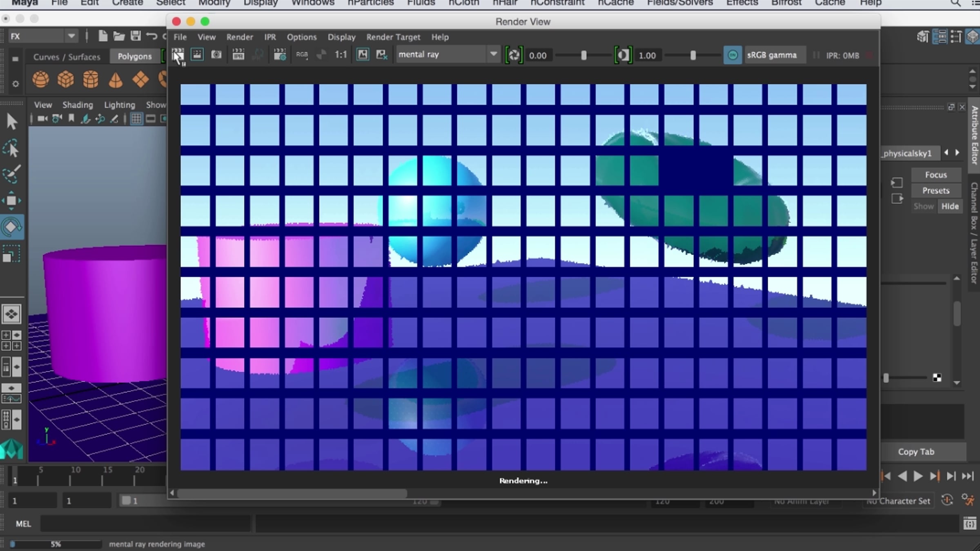
Task: Open Render Settings clapperboard-gear icon
Action: [x=280, y=55]
